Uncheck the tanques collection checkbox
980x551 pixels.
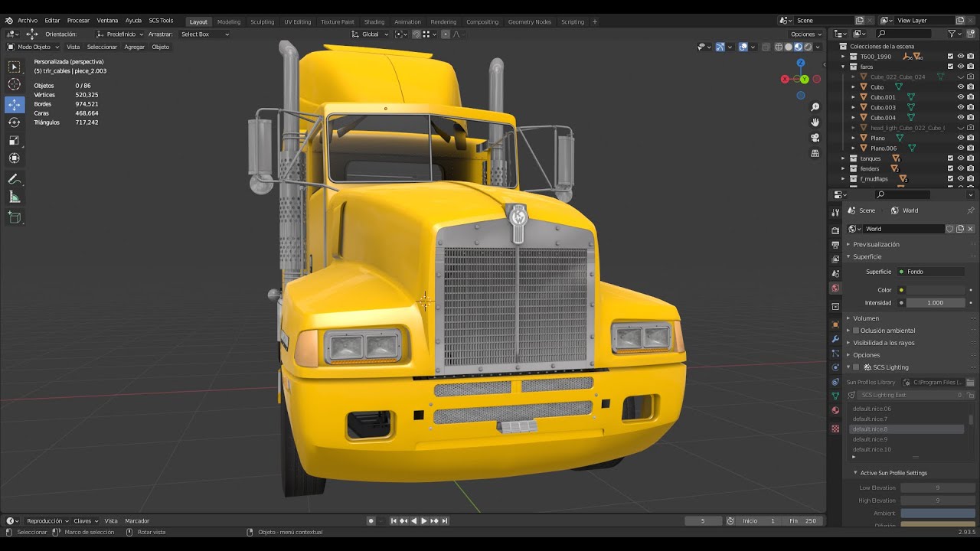click(950, 158)
